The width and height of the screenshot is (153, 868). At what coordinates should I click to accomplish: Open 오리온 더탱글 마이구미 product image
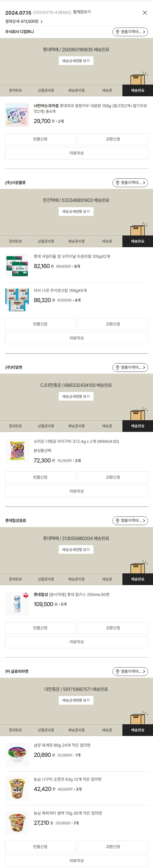click(17, 450)
